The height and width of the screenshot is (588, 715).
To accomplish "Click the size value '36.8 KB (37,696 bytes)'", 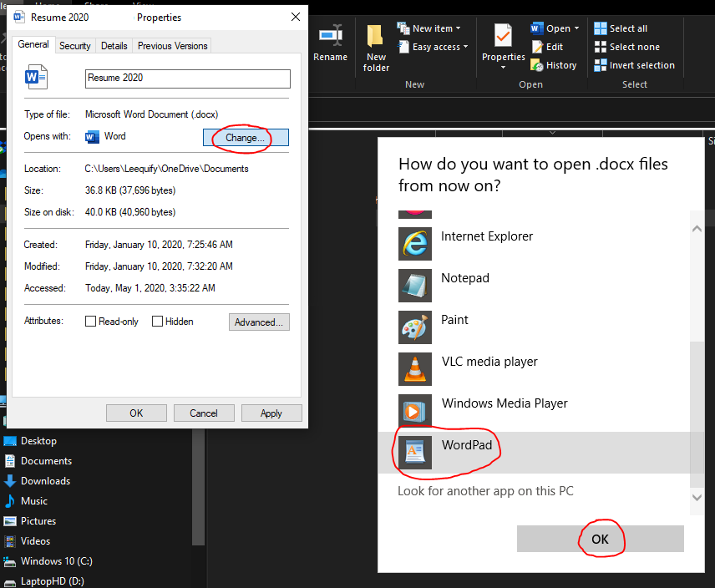I will coord(130,190).
